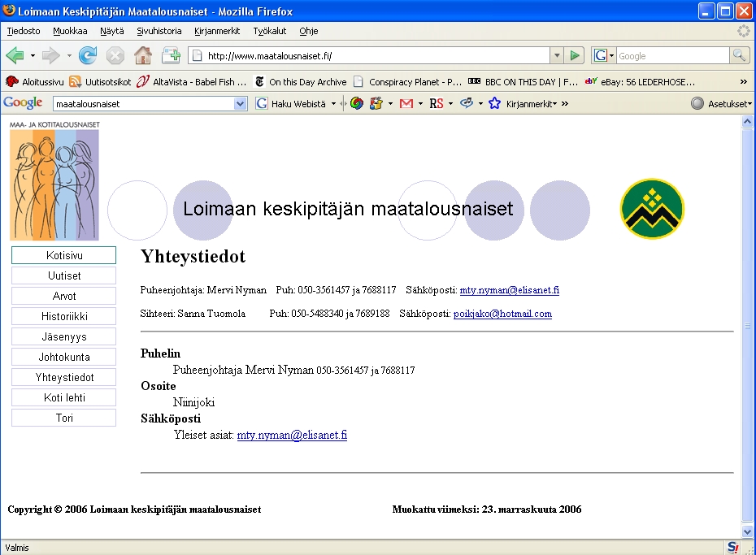Screen dimensions: 756x555
Task: Expand the address bar history dropdown
Action: tap(557, 55)
